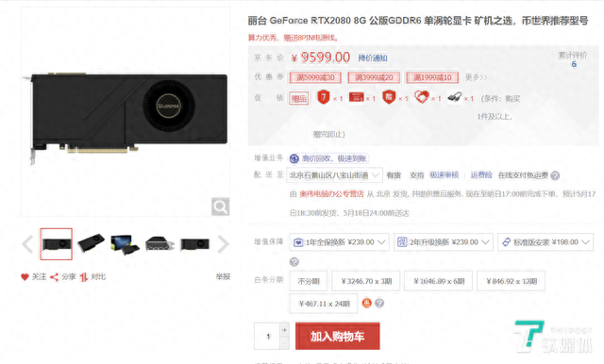Screen dimensions: 604x364
Task: Click the help question mark near 在线支付免运费
Action: pos(555,175)
